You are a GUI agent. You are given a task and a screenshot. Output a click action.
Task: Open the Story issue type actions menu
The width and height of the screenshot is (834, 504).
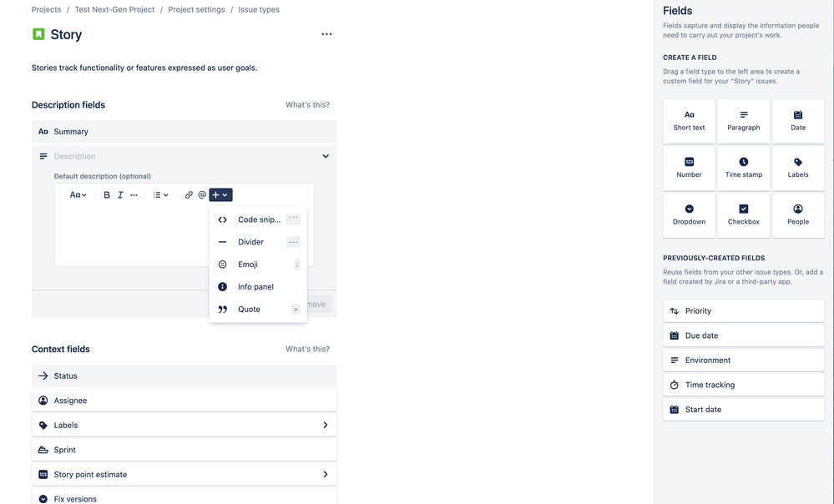click(x=326, y=33)
